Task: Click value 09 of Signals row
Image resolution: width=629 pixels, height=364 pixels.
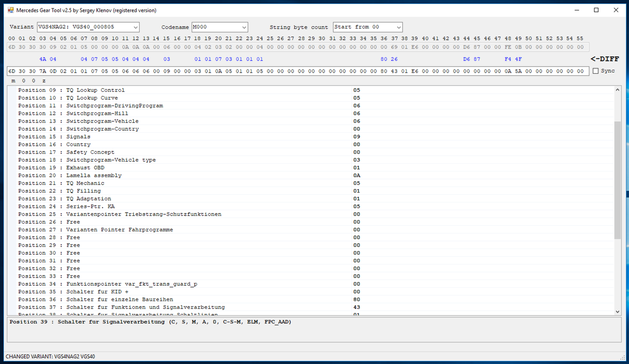Action: 357,137
